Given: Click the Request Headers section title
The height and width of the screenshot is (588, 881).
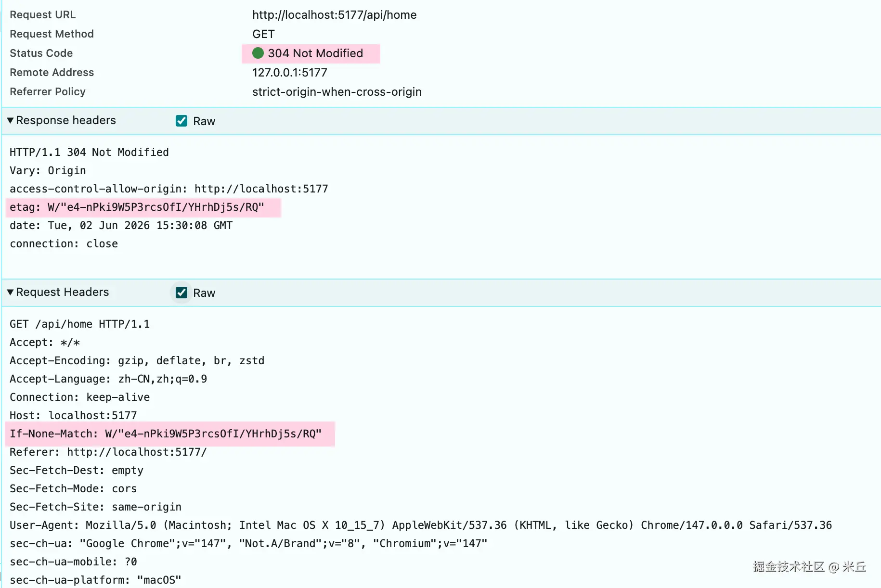Looking at the screenshot, I should click(63, 292).
